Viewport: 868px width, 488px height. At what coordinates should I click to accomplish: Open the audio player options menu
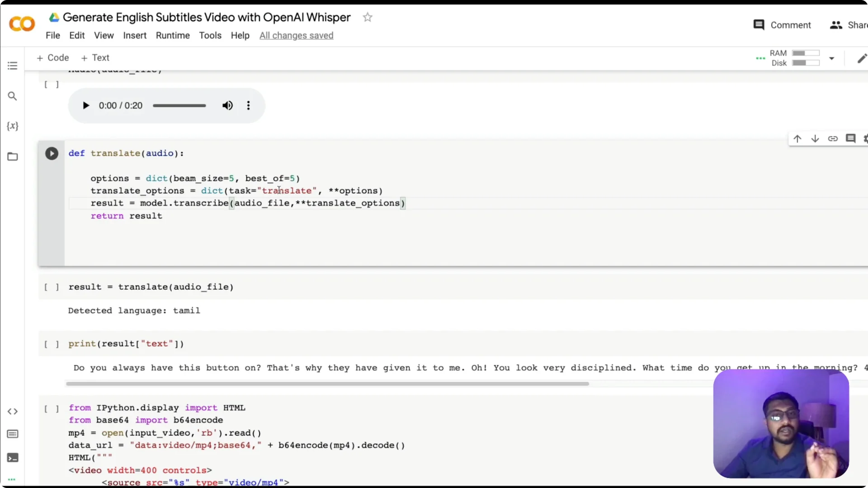[x=249, y=105]
